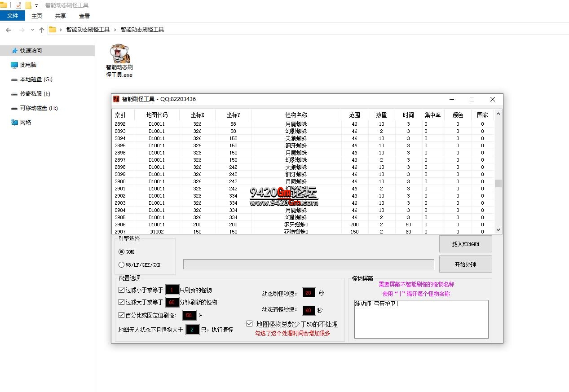Edit the 地图无人状态 monster count field
The image size is (569, 392).
[x=192, y=330]
